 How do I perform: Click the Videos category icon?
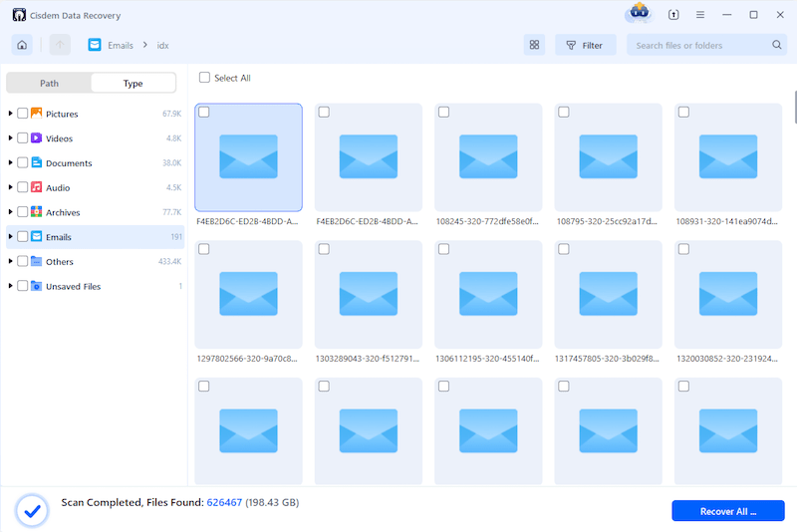(36, 137)
